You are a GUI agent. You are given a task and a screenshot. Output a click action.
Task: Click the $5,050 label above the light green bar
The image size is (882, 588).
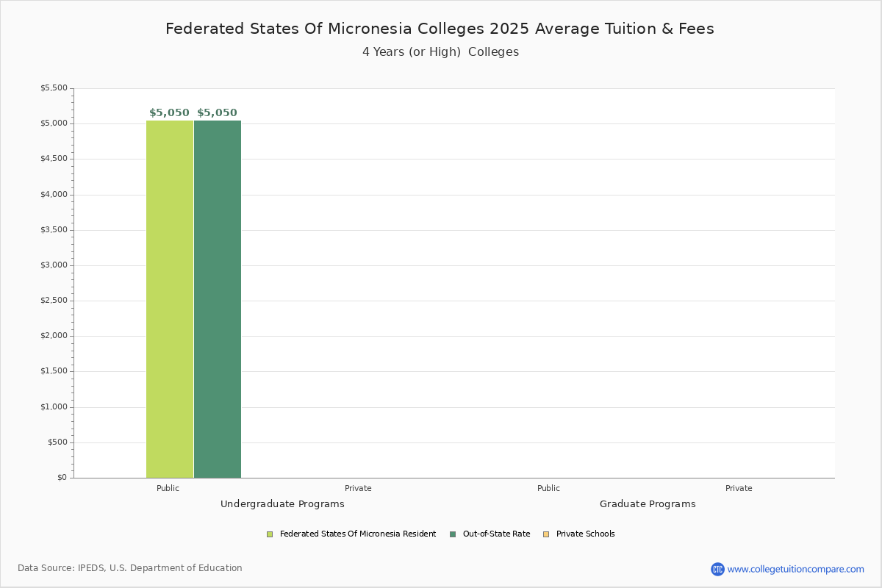click(169, 113)
